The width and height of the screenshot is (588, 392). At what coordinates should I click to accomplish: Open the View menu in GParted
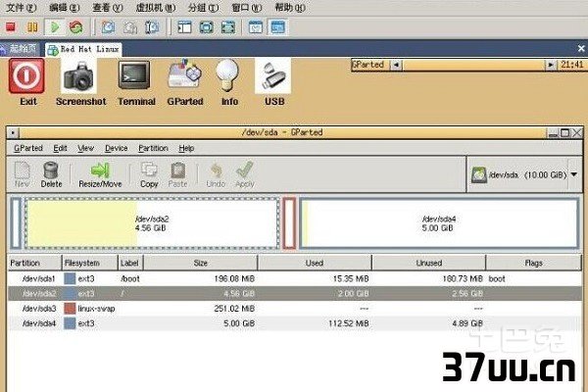coord(85,148)
